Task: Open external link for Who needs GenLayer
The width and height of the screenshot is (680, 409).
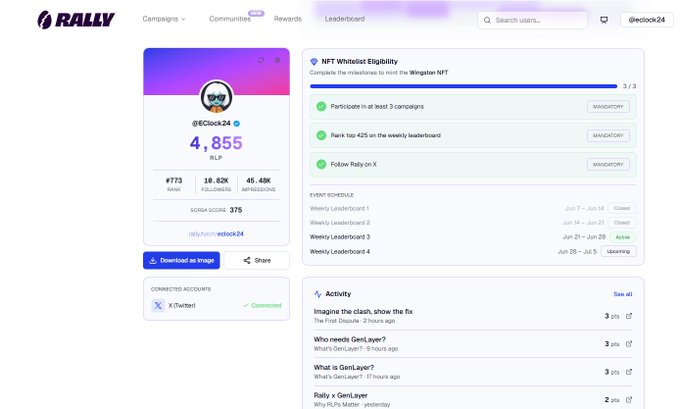Action: pyautogui.click(x=629, y=344)
